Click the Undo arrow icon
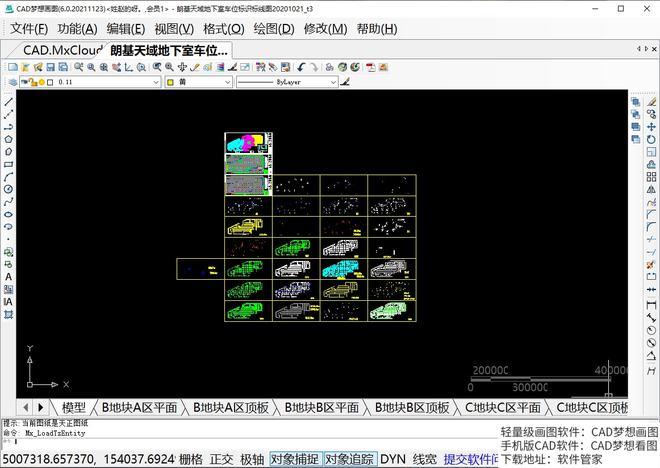This screenshot has width=660, height=468. pos(301,67)
